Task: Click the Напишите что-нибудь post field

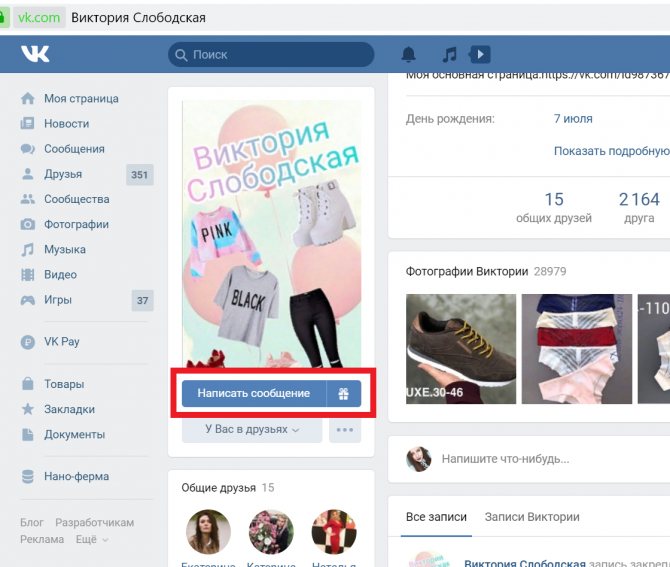Action: point(505,459)
